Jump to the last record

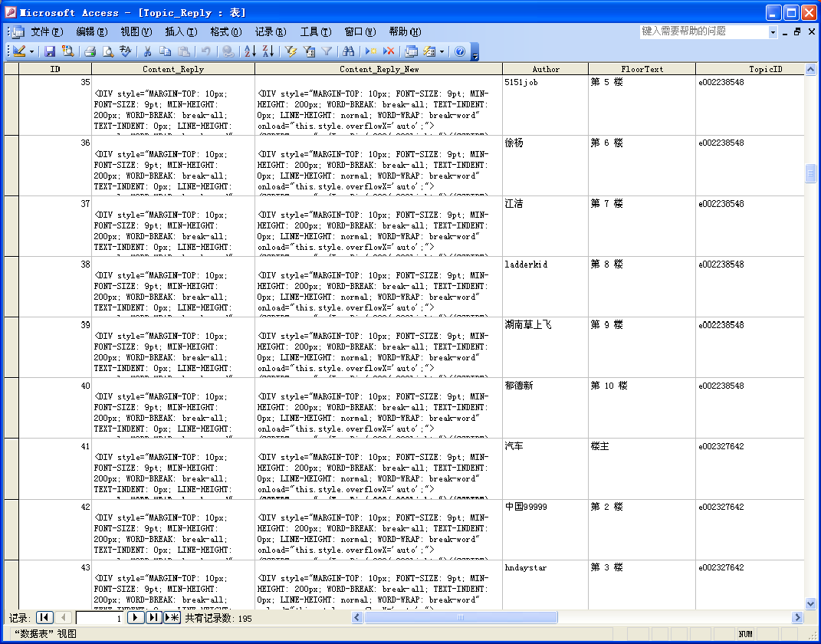pyautogui.click(x=153, y=618)
